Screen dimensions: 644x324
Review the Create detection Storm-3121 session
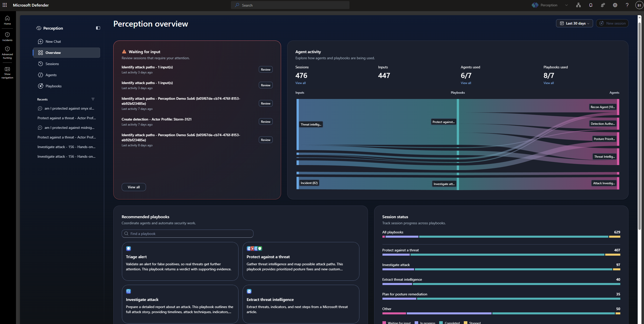pyautogui.click(x=265, y=122)
